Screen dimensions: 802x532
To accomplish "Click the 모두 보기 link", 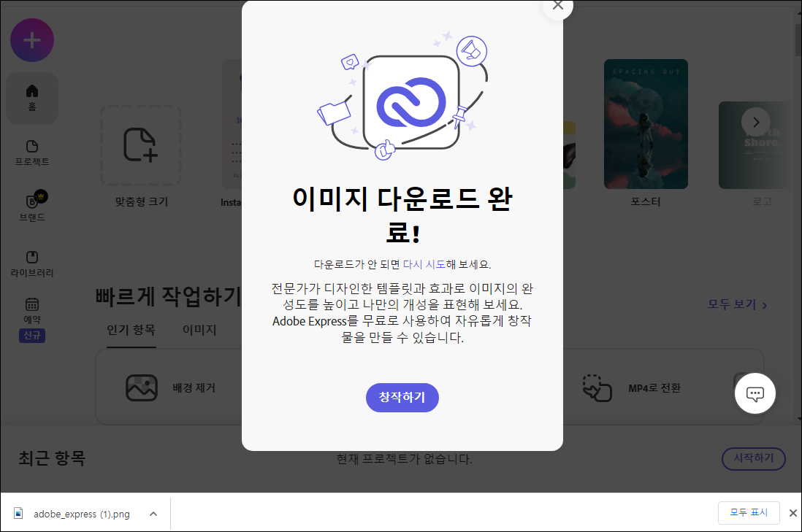I will click(x=737, y=304).
